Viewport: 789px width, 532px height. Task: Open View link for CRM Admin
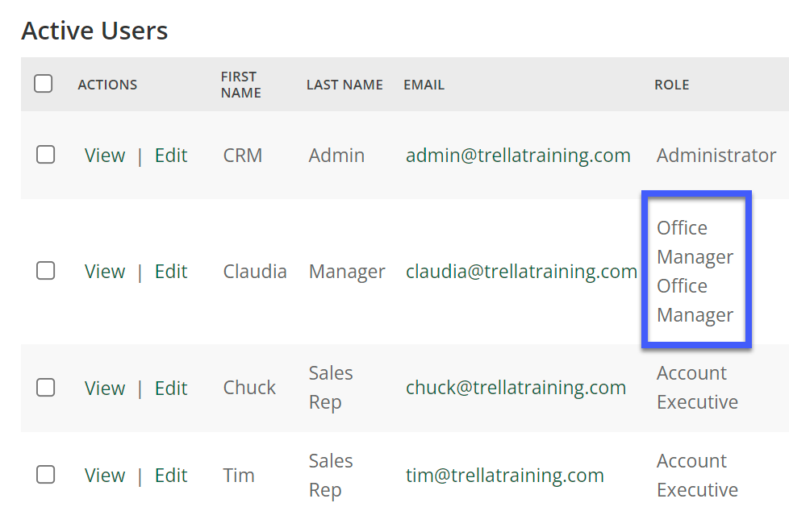coord(105,156)
